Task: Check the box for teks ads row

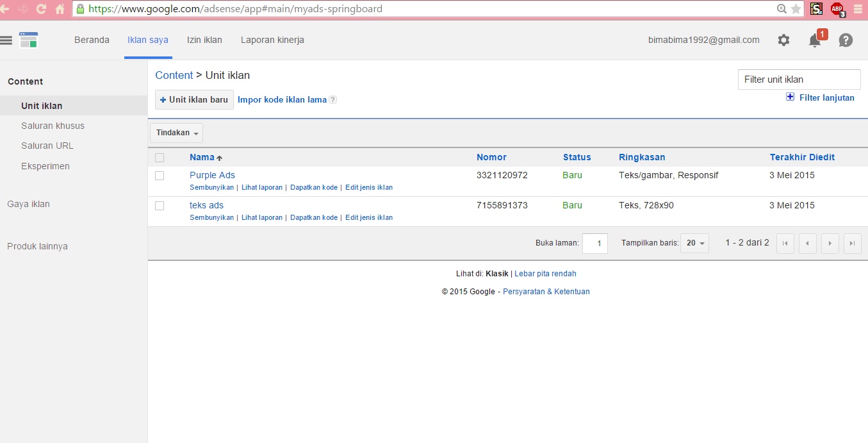Action: [160, 206]
